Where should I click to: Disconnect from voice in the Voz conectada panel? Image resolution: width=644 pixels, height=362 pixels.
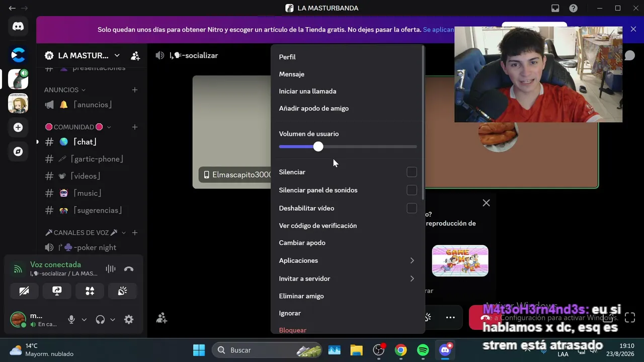pyautogui.click(x=129, y=269)
